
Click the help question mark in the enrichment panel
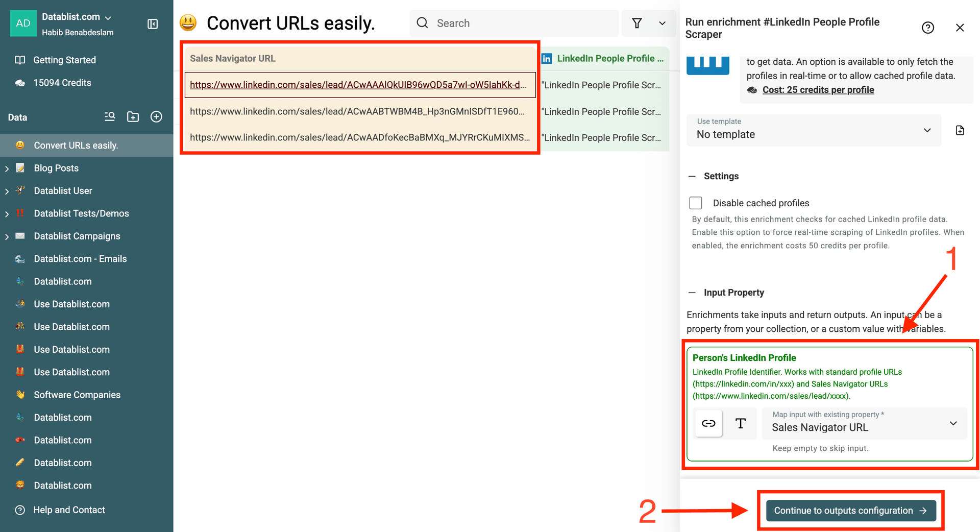pos(928,28)
